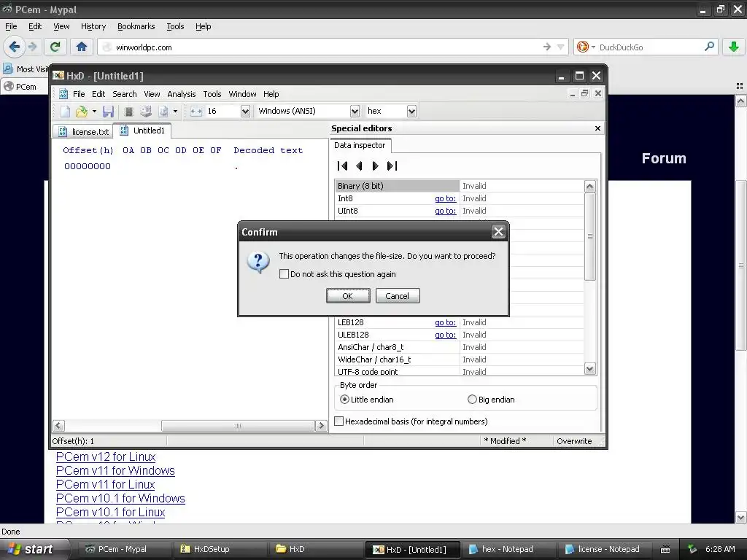Click the go arrow in Mypal address bar
This screenshot has height=560, width=747.
(x=547, y=47)
